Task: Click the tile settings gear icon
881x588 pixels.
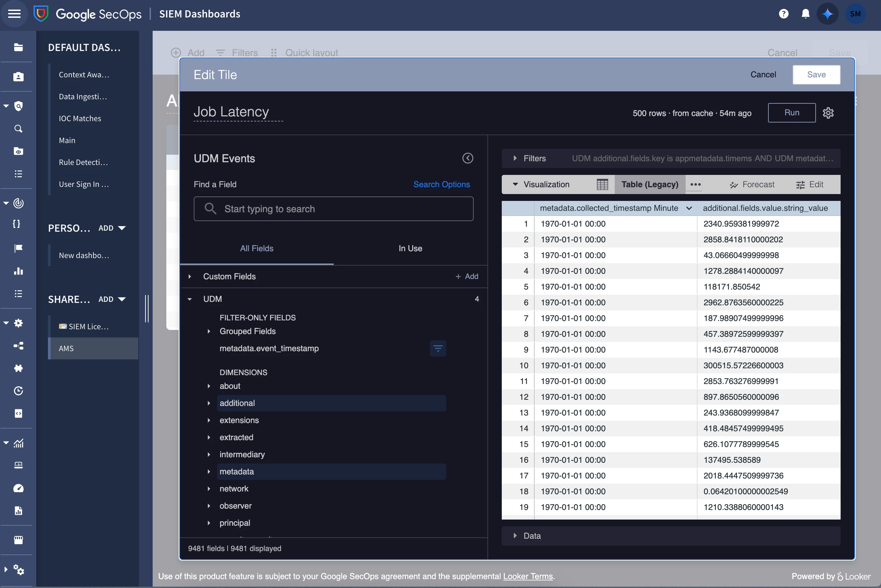Action: click(828, 113)
